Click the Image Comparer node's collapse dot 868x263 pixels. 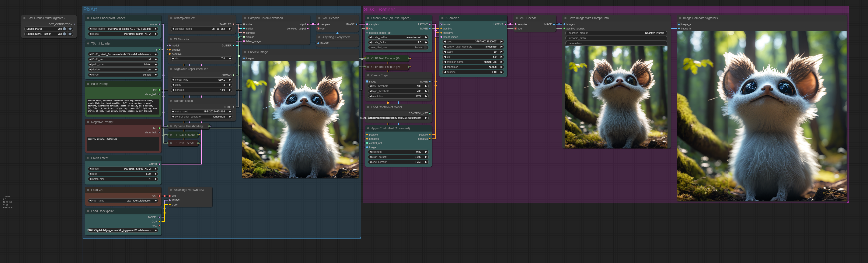[x=680, y=18]
